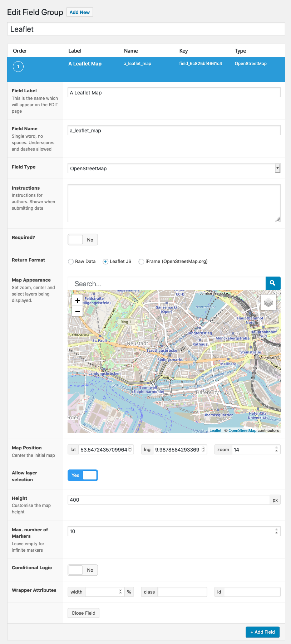Click the Name column header
Viewport: 291px width, 644px height.
(131, 51)
